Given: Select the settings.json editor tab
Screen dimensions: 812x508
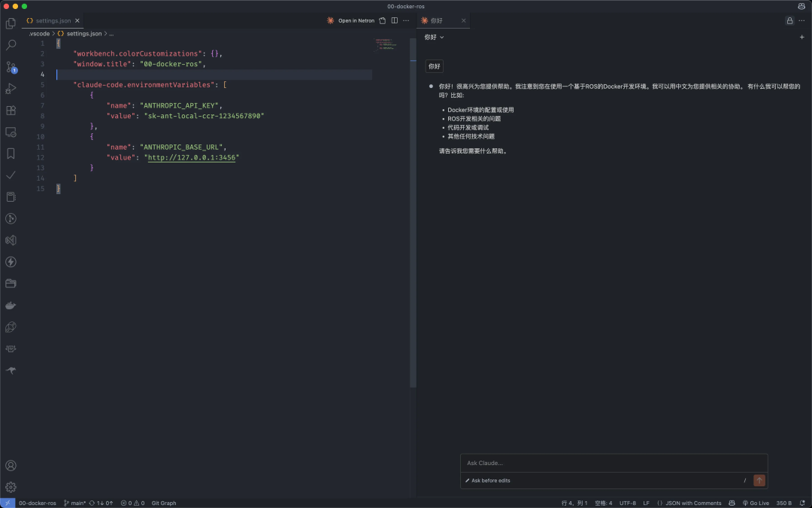Looking at the screenshot, I should pyautogui.click(x=53, y=21).
